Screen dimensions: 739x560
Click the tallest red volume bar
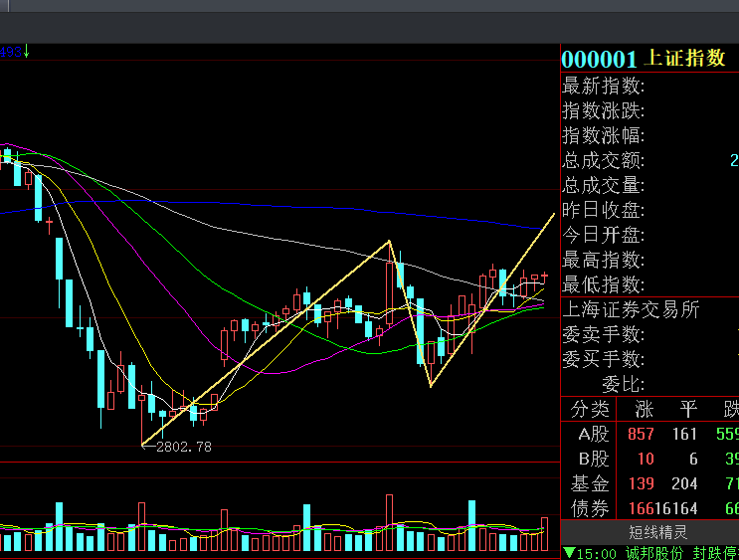click(x=389, y=523)
